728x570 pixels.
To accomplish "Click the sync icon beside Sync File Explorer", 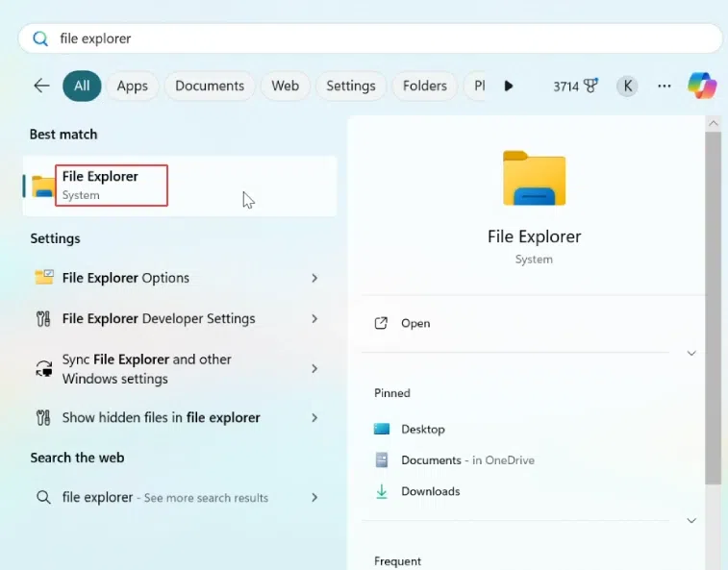I will [x=43, y=369].
